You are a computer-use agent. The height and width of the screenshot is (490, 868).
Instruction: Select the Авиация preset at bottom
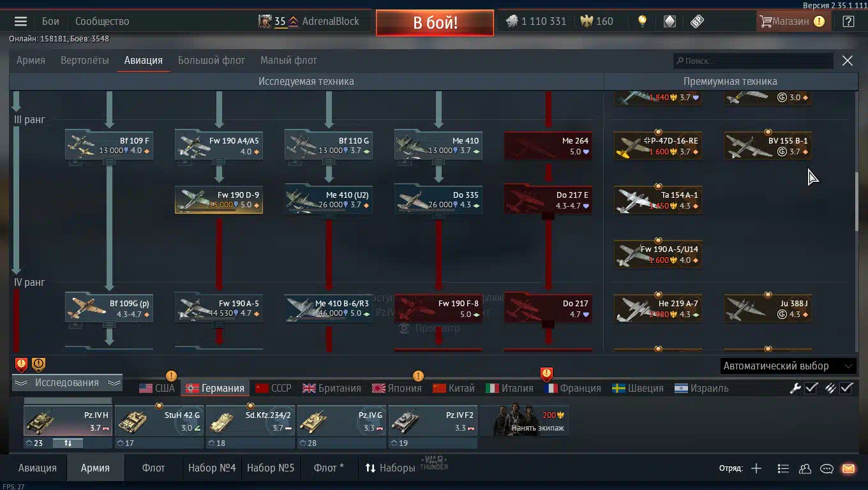pyautogui.click(x=38, y=468)
